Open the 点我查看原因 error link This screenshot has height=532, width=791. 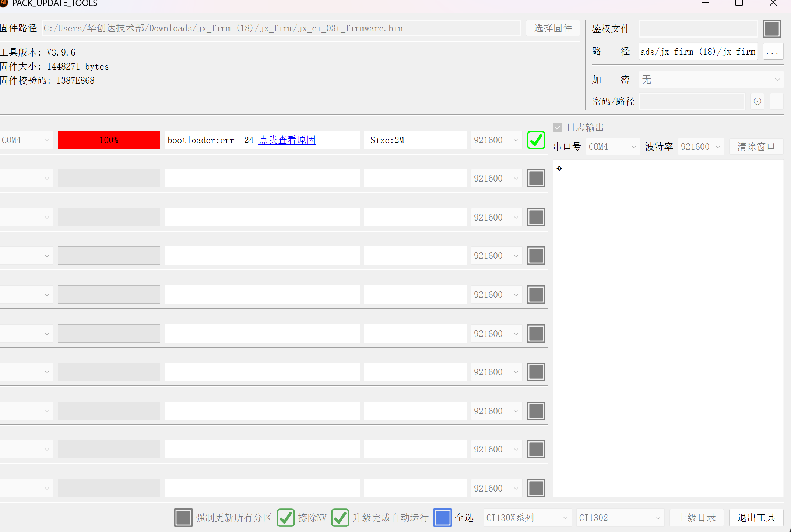point(287,140)
